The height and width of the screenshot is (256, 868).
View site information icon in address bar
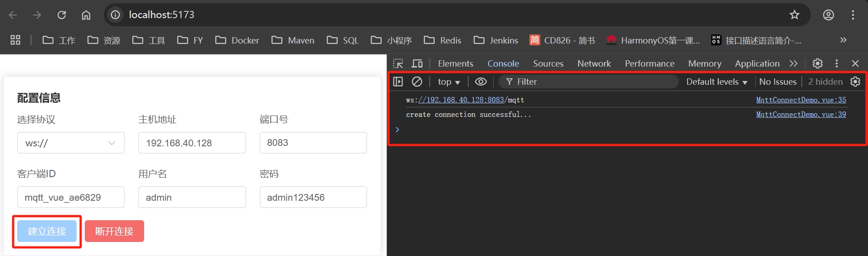(116, 15)
